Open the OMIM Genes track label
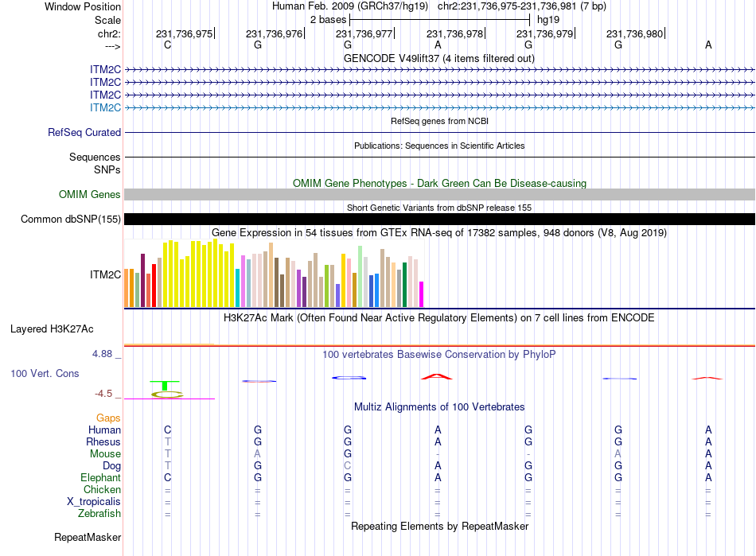This screenshot has width=756, height=556. [x=90, y=195]
